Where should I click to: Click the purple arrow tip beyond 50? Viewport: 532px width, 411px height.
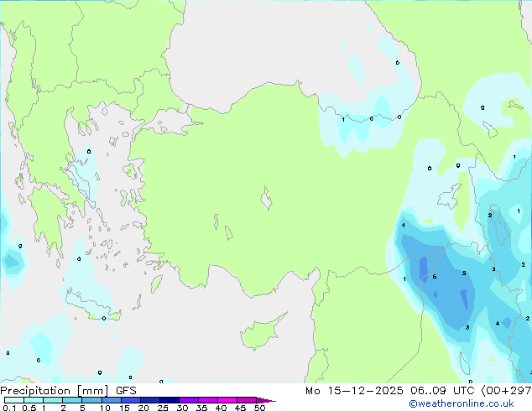click(x=266, y=400)
